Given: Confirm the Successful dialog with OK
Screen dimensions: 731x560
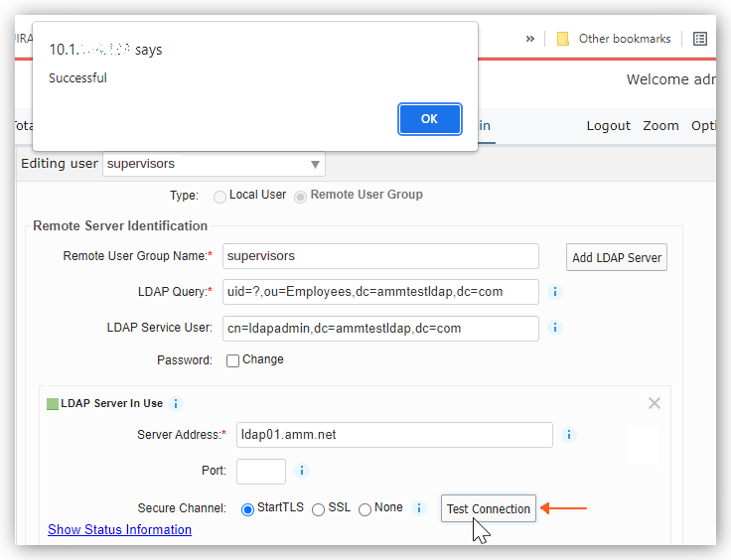Looking at the screenshot, I should [x=429, y=119].
